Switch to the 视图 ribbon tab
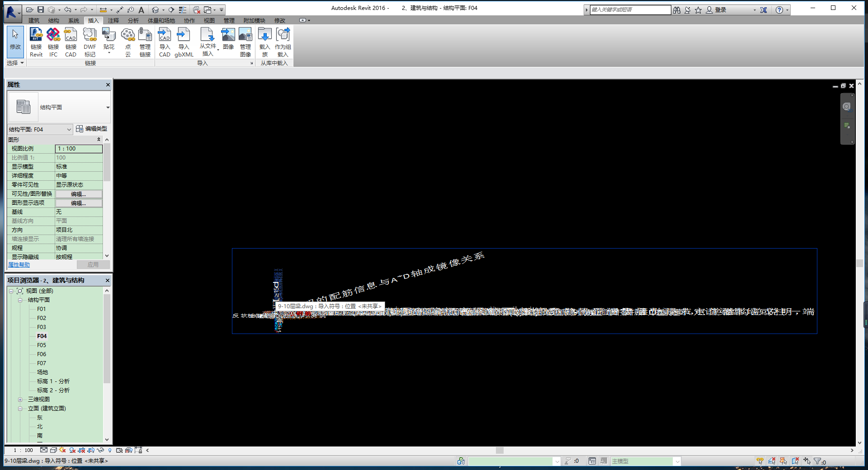This screenshot has height=470, width=868. tap(209, 20)
